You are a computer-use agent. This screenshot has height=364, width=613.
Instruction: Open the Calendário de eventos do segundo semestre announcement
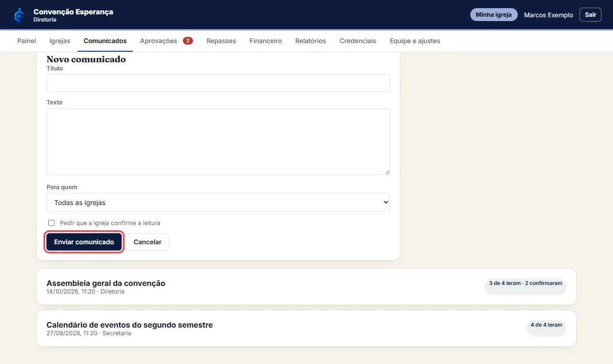306,329
